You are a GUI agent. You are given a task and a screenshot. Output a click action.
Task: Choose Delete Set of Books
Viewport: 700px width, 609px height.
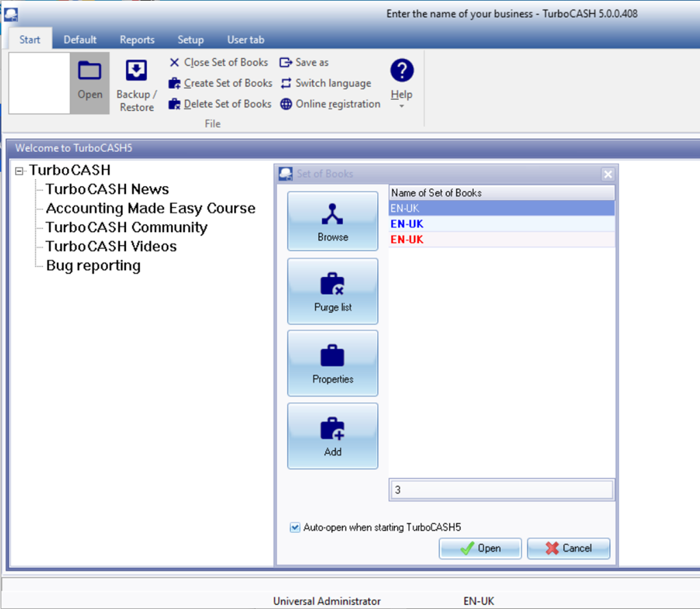coord(220,104)
